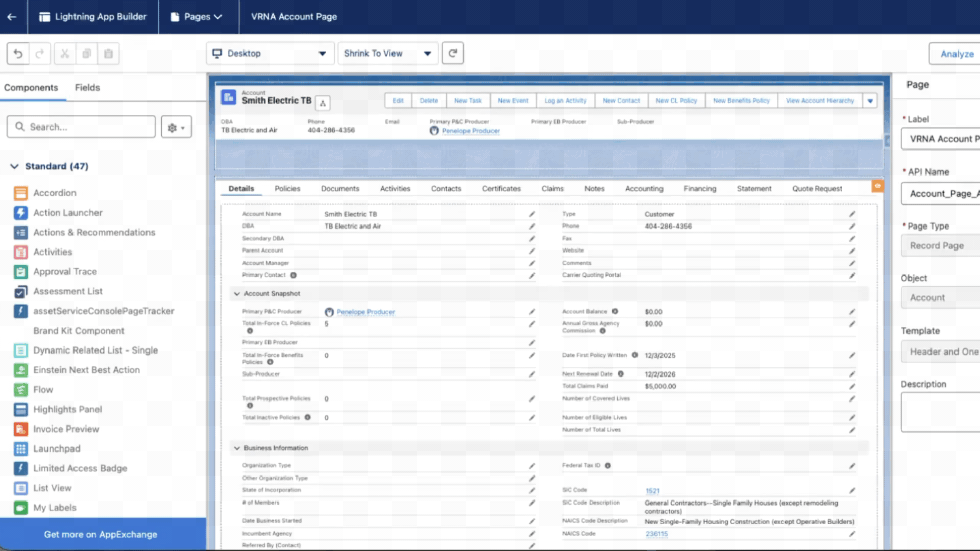The image size is (980, 551).
Task: Refresh the canvas preview
Action: (x=453, y=53)
